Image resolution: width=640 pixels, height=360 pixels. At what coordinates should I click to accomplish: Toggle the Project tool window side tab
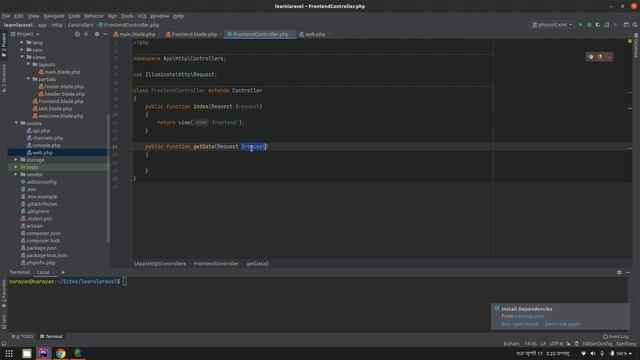click(4, 45)
